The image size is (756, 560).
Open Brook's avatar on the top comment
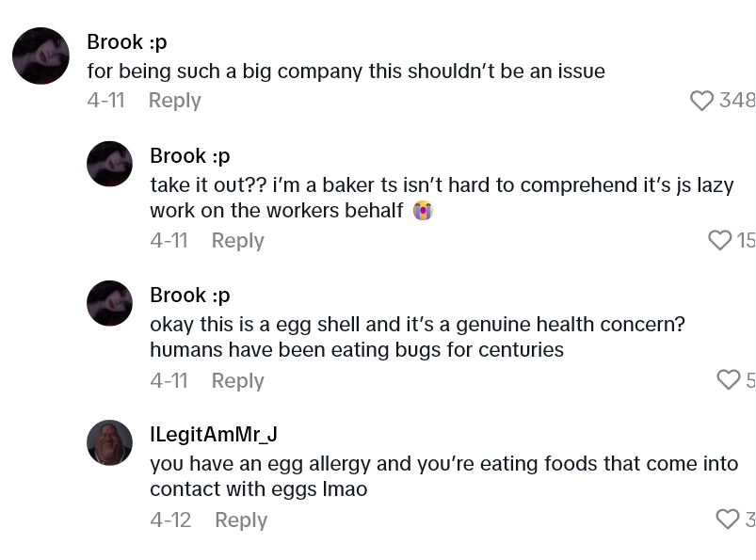point(40,56)
